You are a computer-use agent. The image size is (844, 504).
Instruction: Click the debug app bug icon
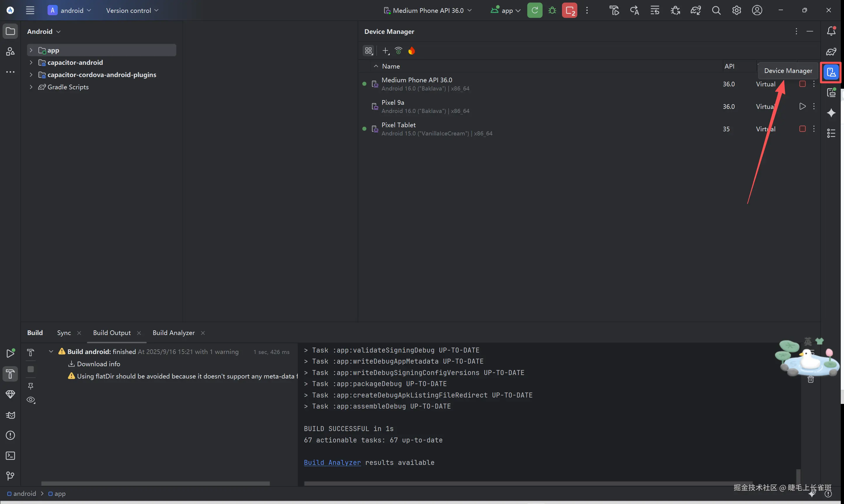(x=552, y=11)
